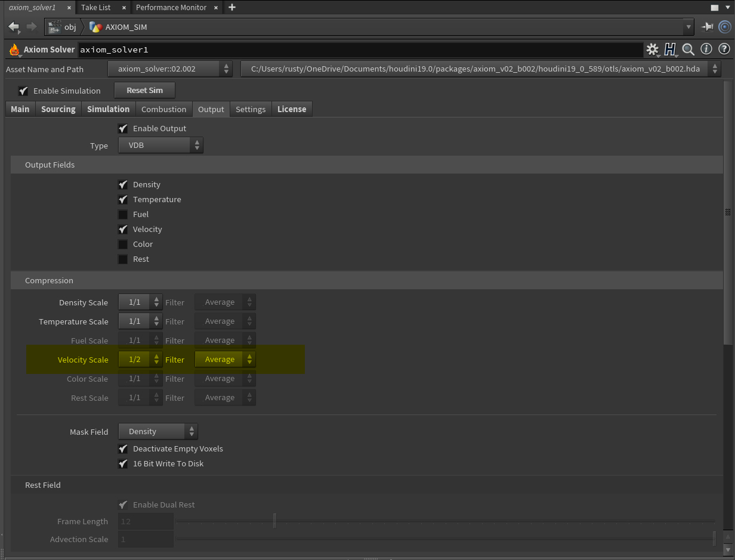Open the Velocity Scale 1/2 dropdown
Screen dimensions: 735x560
tap(140, 360)
